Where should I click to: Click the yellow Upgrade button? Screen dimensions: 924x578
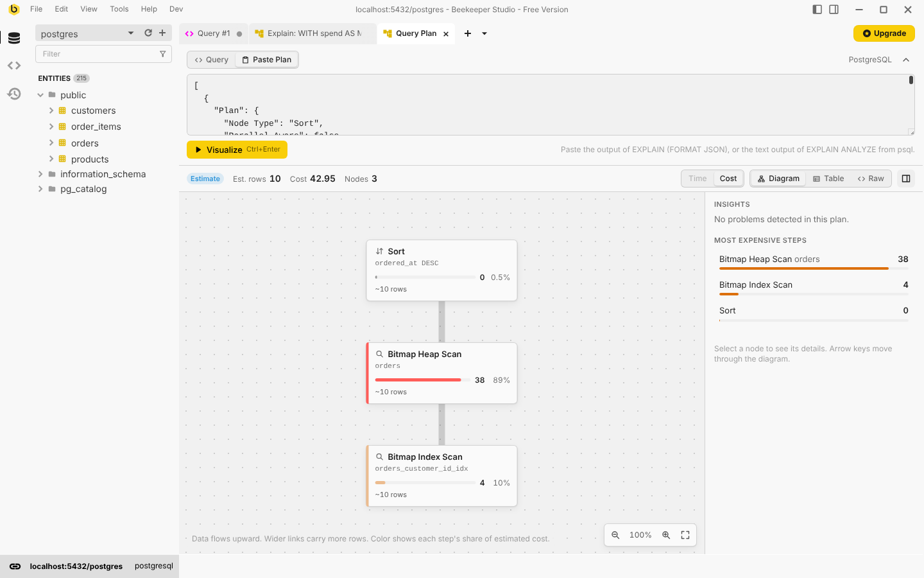(884, 33)
